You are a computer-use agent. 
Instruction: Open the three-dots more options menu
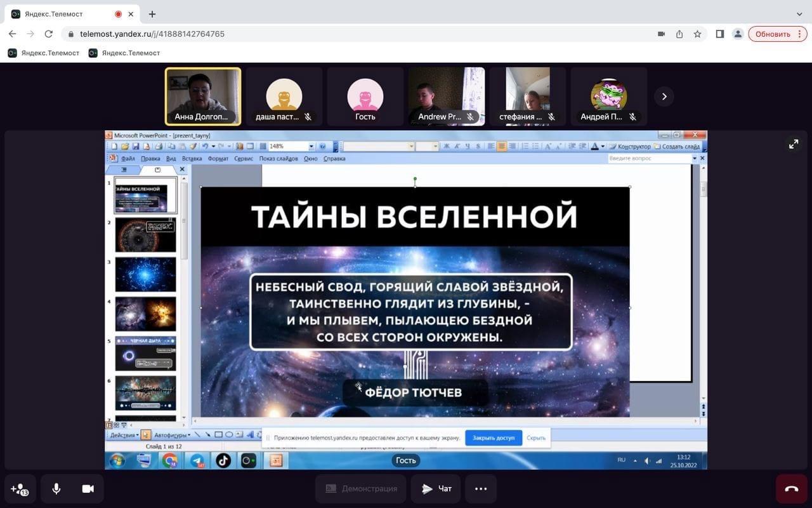481,488
